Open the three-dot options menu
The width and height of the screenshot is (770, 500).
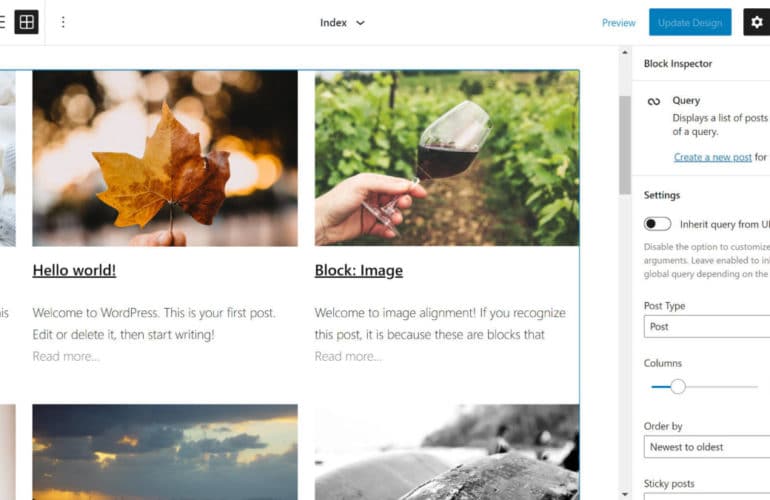(x=63, y=22)
